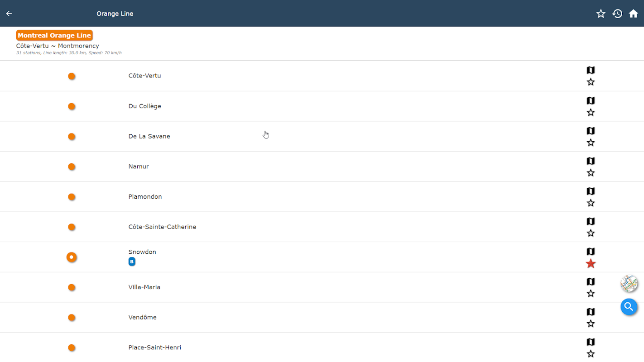Screen dimensions: 644x362
Task: Open map for Plamondon station
Action: [x=591, y=191]
